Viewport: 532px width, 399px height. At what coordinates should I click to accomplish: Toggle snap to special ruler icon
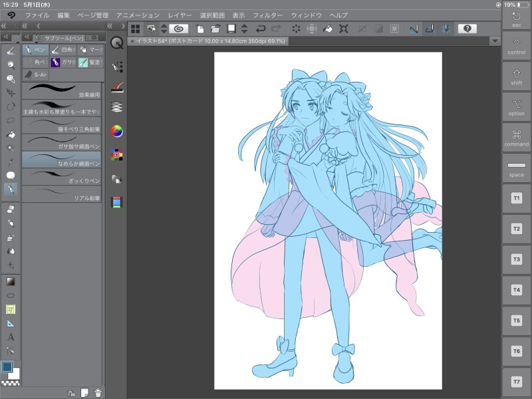click(429, 29)
